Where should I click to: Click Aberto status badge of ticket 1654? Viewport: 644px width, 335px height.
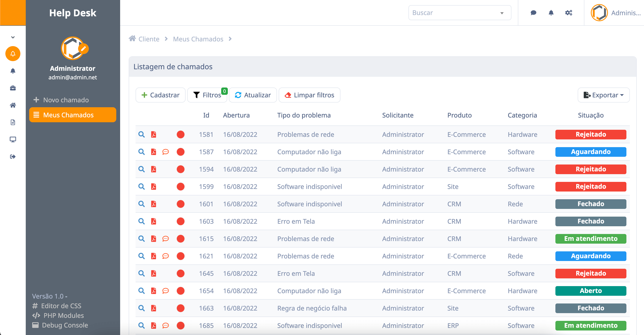591,291
